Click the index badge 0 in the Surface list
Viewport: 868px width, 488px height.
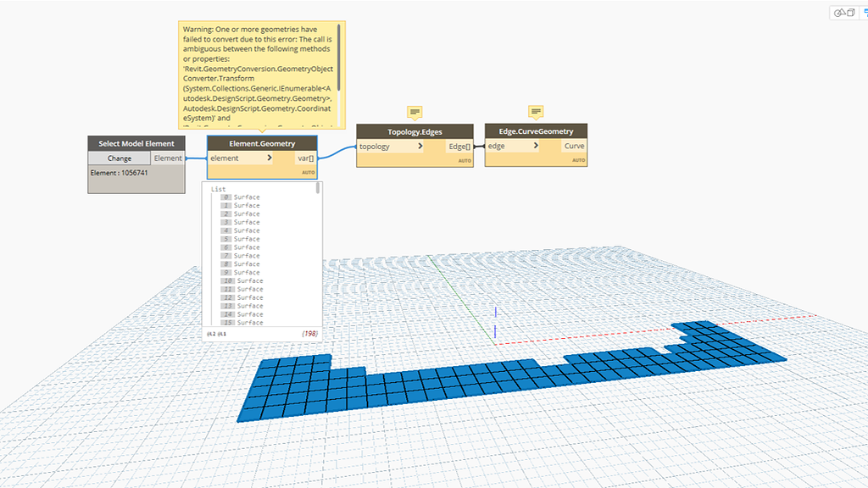pos(227,197)
